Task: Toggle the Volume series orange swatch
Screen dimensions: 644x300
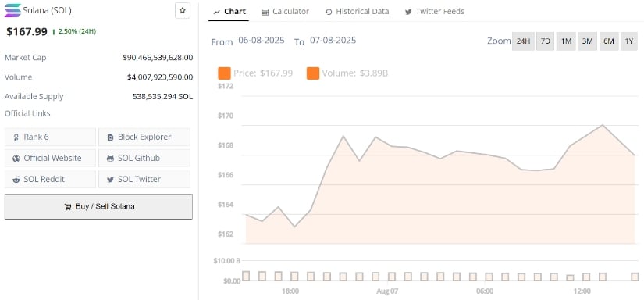Action: click(x=312, y=73)
